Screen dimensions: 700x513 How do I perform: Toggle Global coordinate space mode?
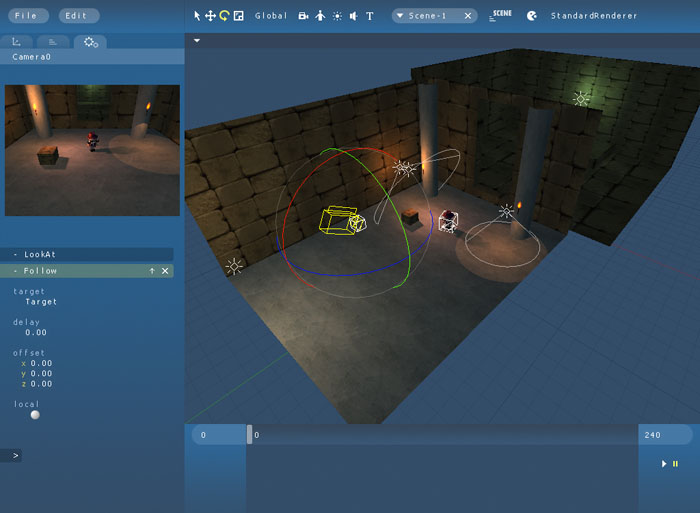[271, 16]
